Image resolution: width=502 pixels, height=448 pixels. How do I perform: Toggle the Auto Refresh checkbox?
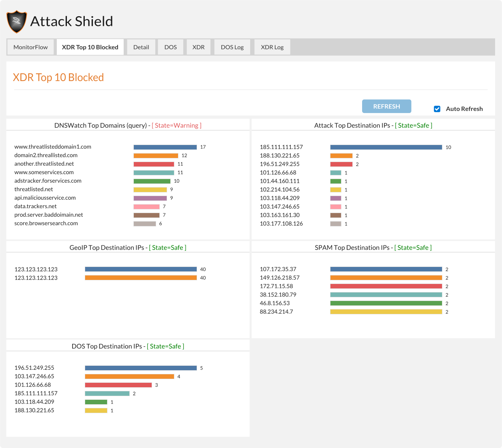437,109
